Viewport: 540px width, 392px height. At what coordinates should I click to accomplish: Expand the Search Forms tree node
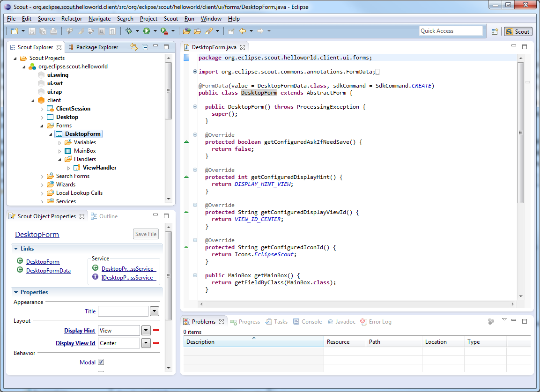pyautogui.click(x=42, y=177)
